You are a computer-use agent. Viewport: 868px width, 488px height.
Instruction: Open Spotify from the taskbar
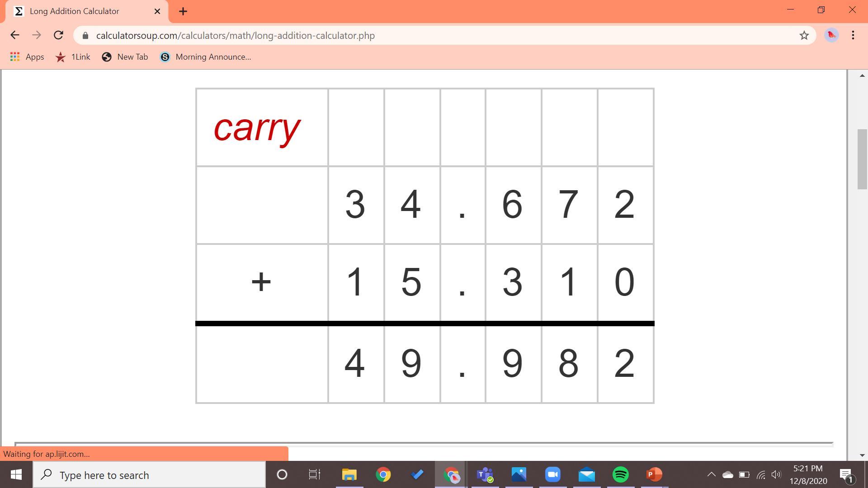[620, 474]
